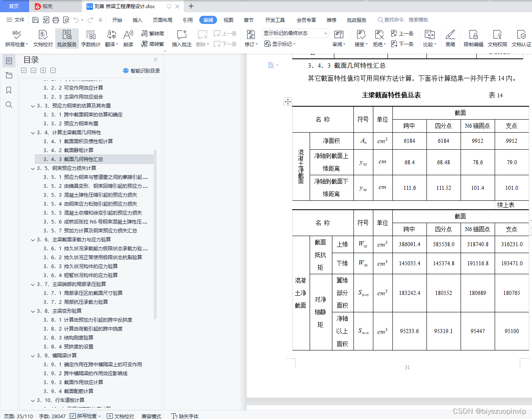Go to next revision 下一条 next to 拒绝
Image resolution: width=532 pixels, height=419 pixels.
pos(402,44)
